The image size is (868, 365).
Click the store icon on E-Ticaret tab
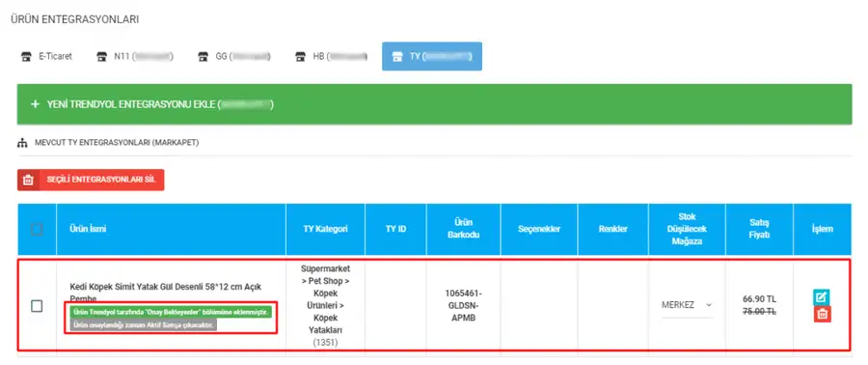tap(25, 57)
